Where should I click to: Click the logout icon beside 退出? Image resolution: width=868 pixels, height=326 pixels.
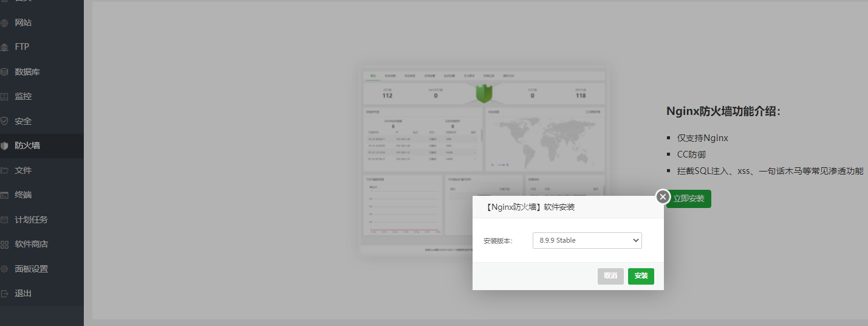click(x=4, y=293)
